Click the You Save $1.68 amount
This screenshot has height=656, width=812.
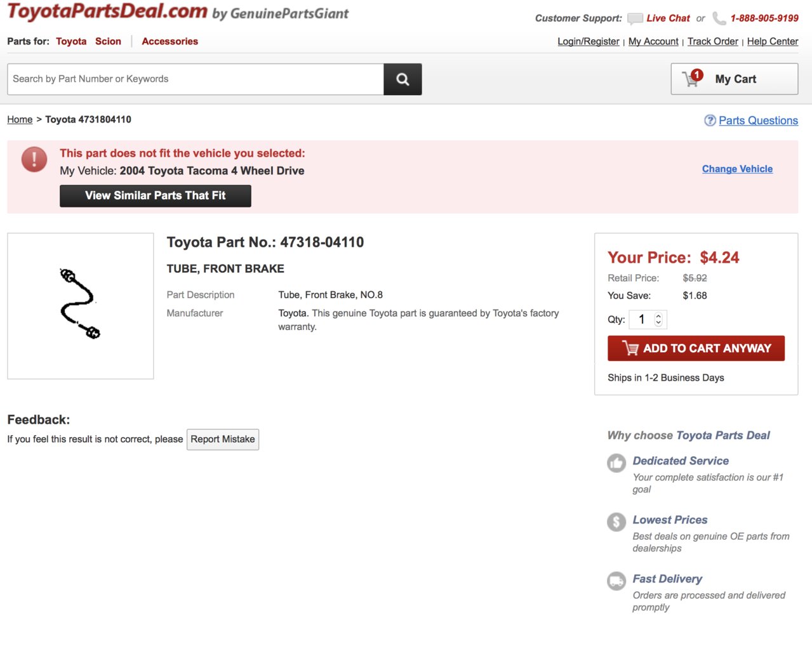click(x=695, y=296)
